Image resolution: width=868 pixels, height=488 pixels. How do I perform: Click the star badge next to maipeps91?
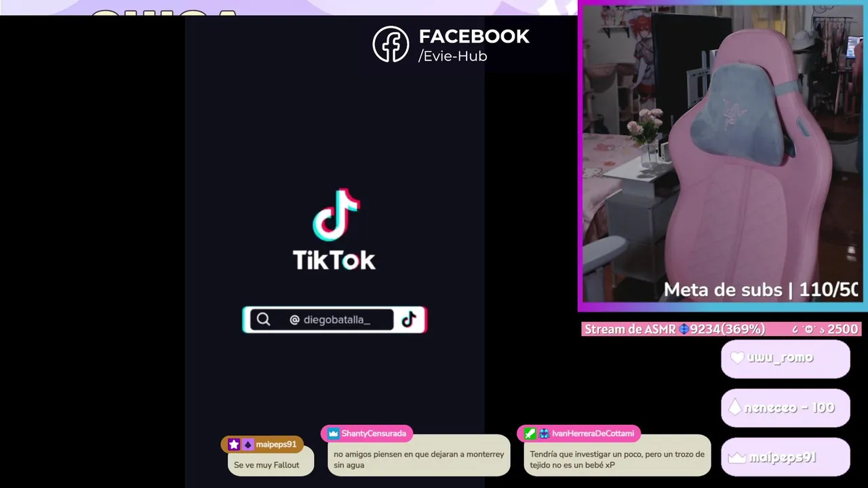234,445
